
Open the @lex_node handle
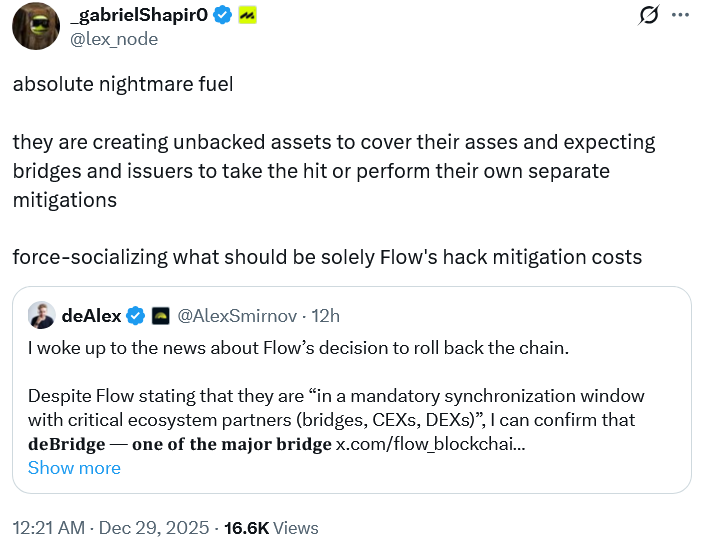111,39
